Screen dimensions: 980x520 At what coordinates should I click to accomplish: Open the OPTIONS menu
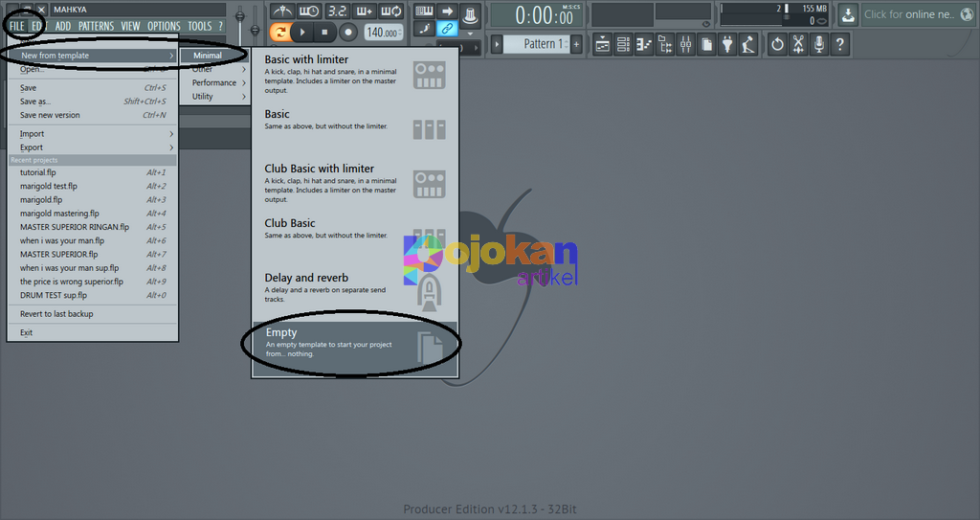click(x=164, y=26)
